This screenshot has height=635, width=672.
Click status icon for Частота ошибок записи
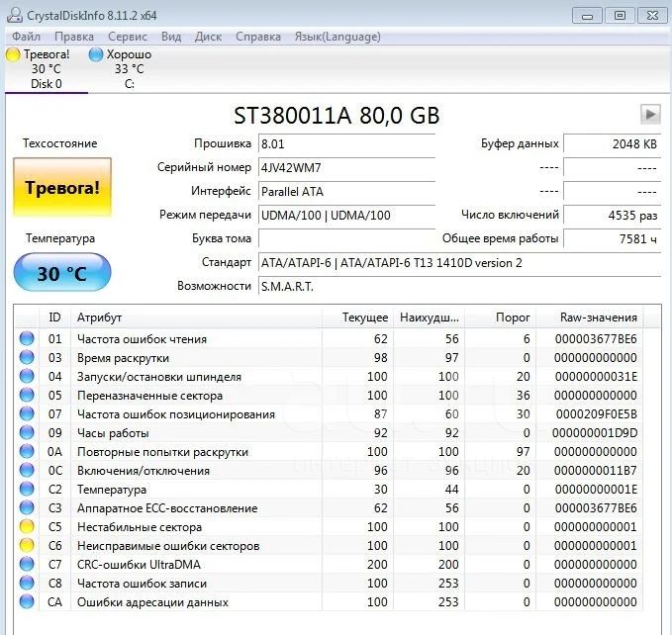coord(27,584)
